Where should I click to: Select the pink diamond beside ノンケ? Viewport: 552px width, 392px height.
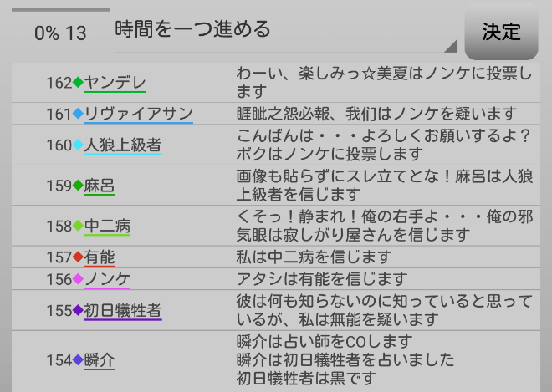tap(78, 279)
